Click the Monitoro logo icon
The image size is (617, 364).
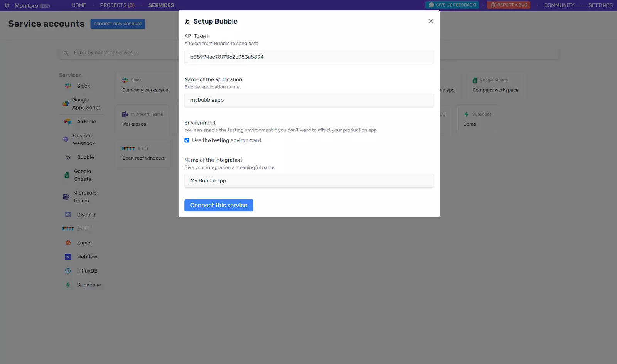click(x=7, y=5)
